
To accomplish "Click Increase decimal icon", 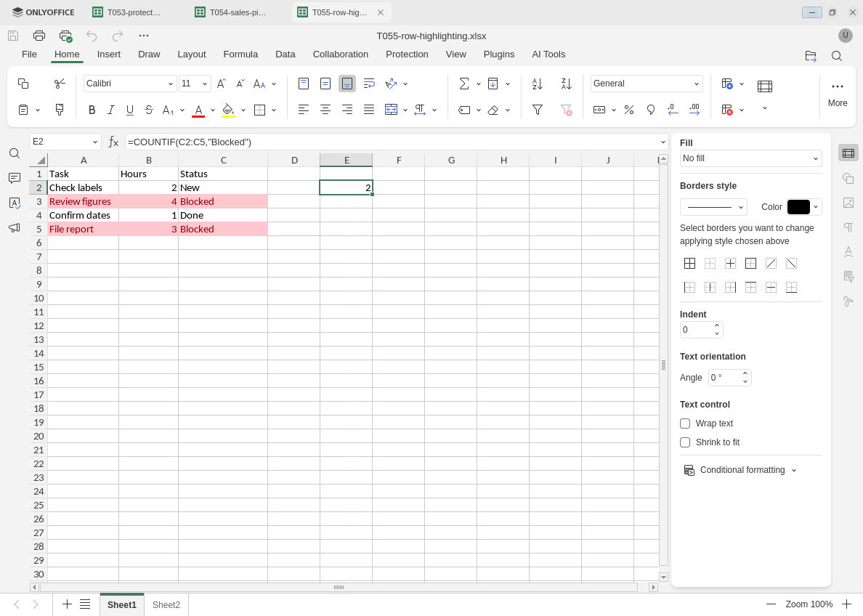I will click(694, 110).
